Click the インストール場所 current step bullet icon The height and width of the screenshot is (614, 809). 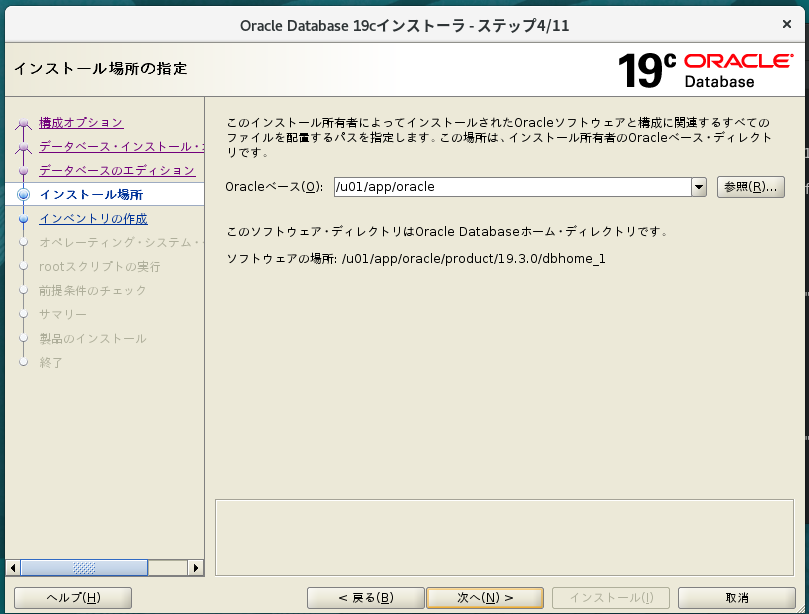click(x=23, y=195)
